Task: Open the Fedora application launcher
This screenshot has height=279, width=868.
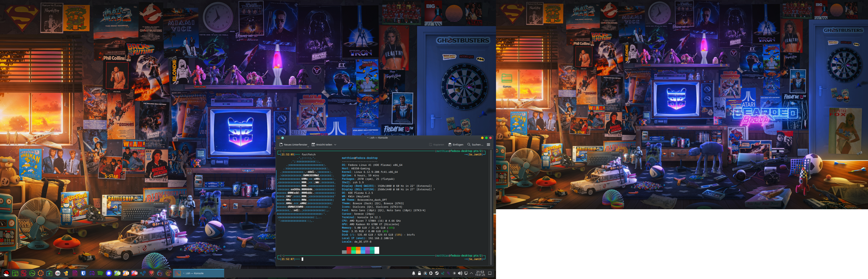Action: 6,273
